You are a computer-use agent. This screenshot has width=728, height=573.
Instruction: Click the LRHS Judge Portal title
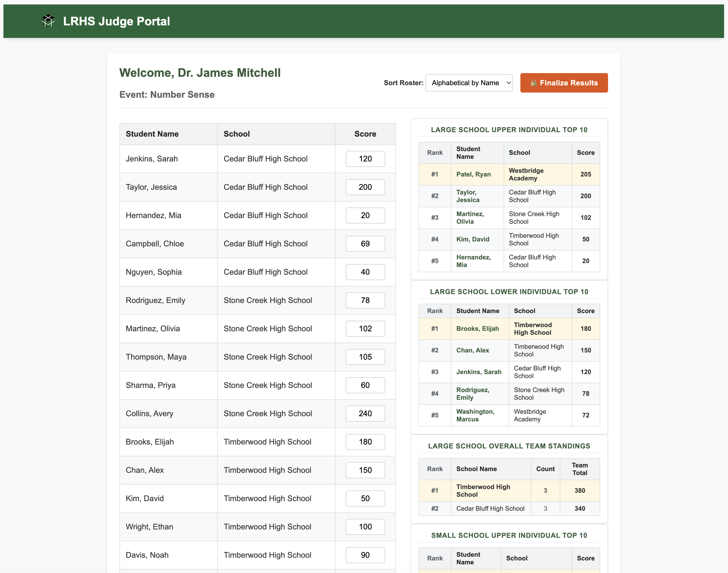[x=116, y=21]
